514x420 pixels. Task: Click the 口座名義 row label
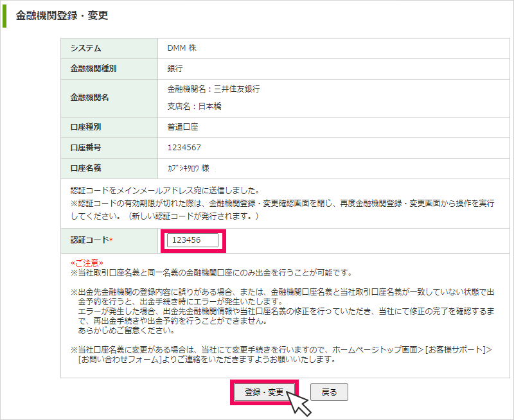click(x=85, y=168)
